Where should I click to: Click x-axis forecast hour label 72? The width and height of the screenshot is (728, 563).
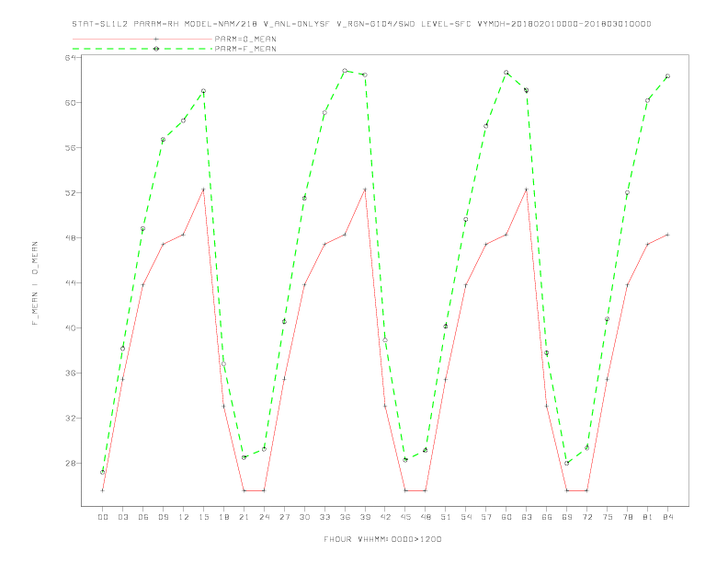point(587,517)
